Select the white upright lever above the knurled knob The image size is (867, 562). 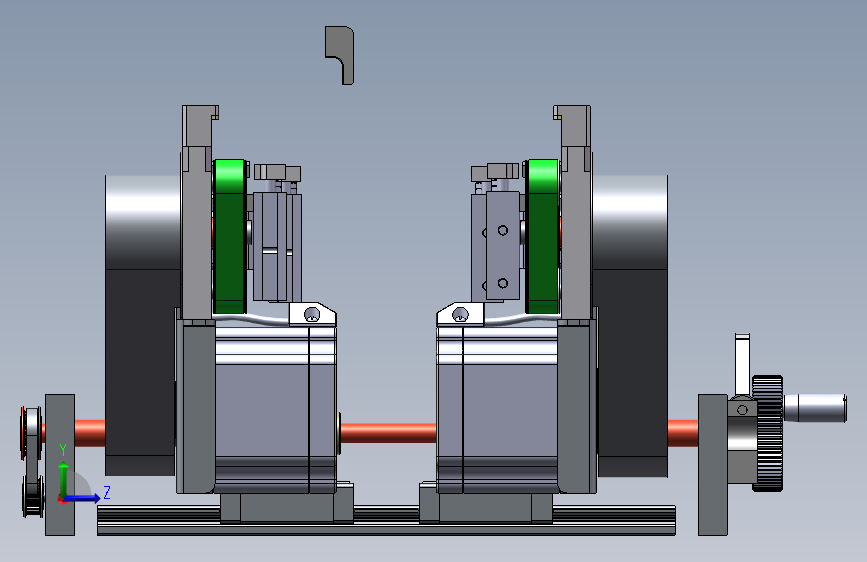[x=743, y=365]
